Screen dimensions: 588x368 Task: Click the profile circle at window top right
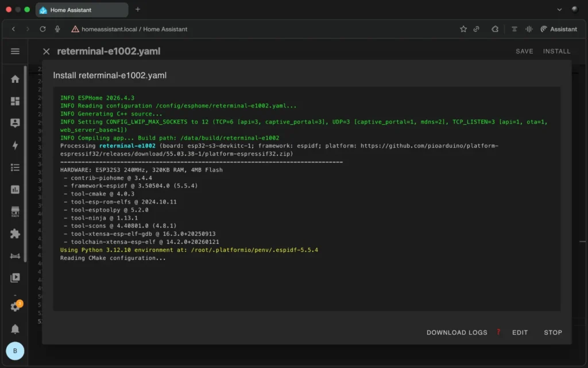pyautogui.click(x=574, y=9)
